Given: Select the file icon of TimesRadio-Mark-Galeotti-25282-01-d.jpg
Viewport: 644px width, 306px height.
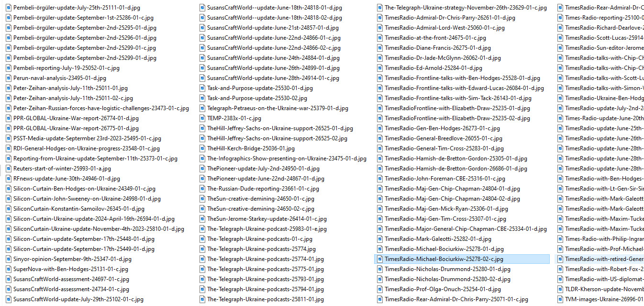Looking at the screenshot, I should point(380,239).
